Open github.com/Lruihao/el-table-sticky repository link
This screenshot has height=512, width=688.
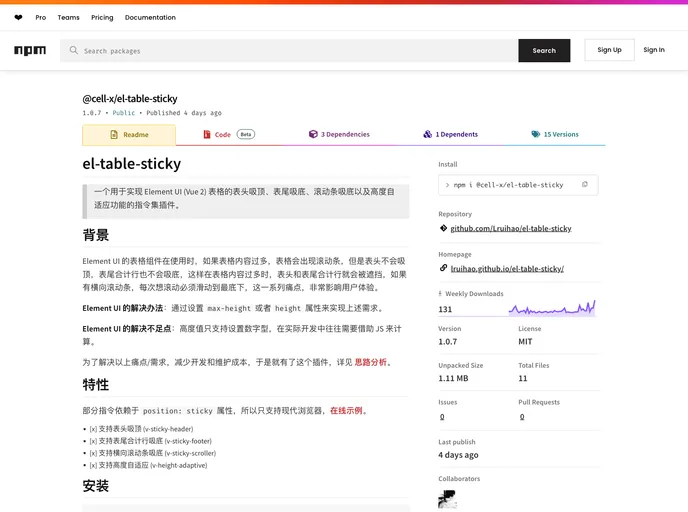(511, 229)
